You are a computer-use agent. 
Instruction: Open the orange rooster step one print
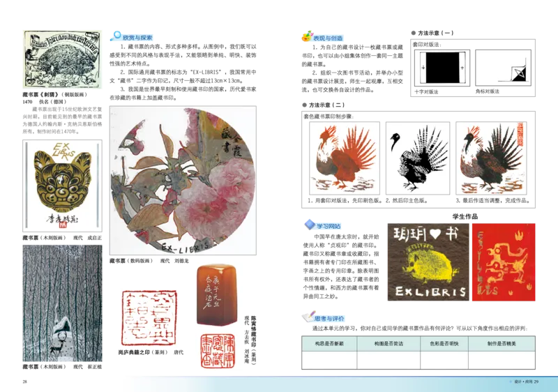[345, 158]
